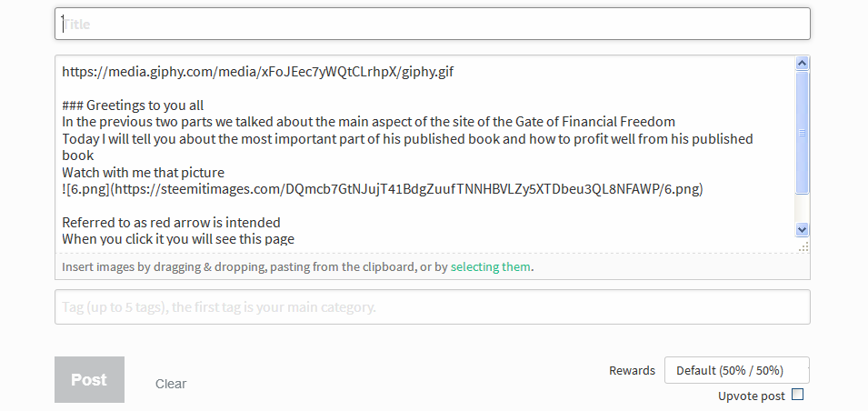
Task: Click the resize grip of the post body textarea
Action: click(803, 246)
